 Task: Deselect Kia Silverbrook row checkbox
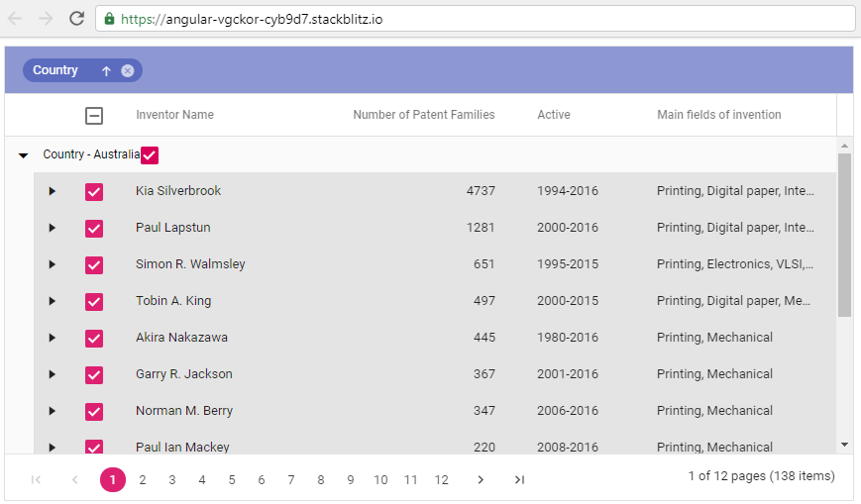(x=94, y=192)
